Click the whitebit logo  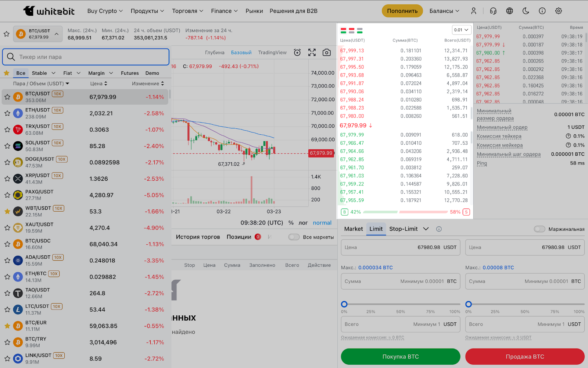49,11
